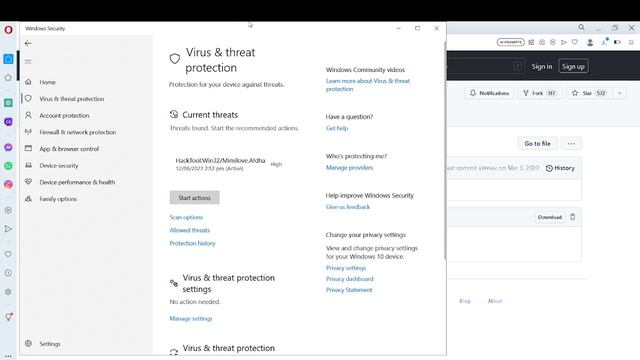
Task: Click the AI Prompts pill in Opera toolbar
Action: [x=510, y=42]
